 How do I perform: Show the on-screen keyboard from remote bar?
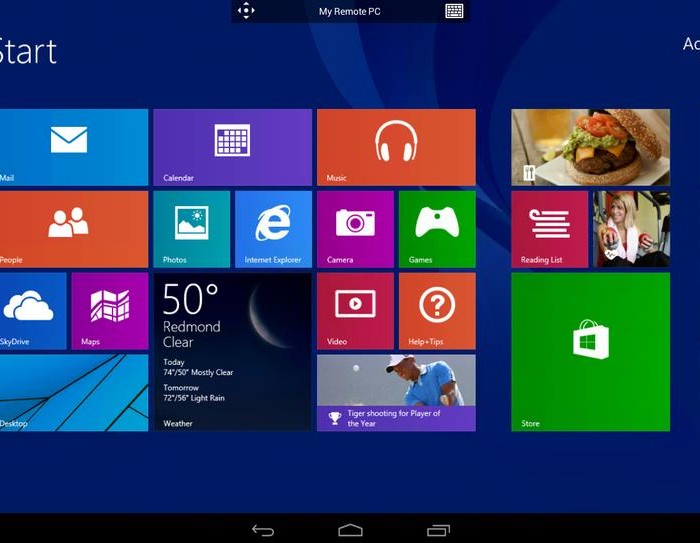click(454, 11)
